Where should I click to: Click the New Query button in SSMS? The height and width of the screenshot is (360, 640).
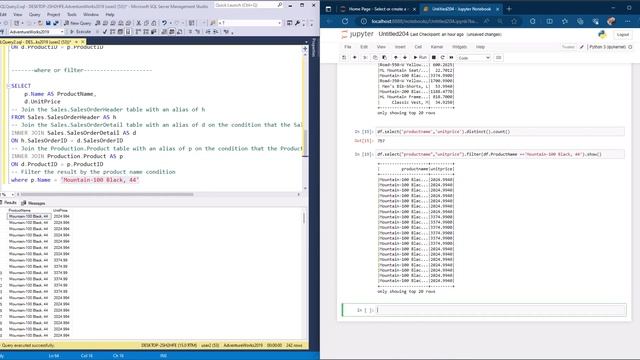coord(78,23)
